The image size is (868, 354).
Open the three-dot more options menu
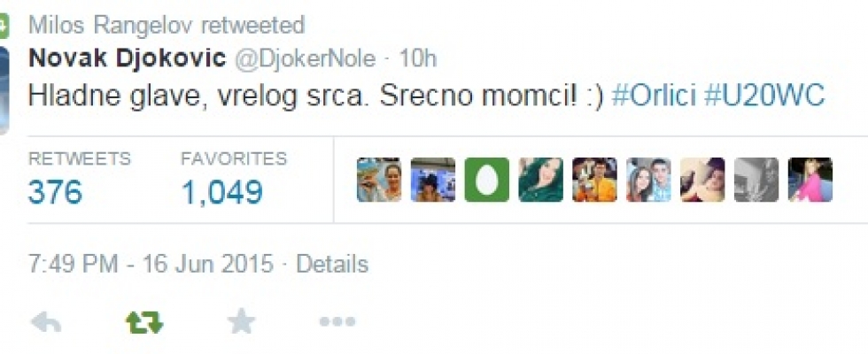pos(337,321)
